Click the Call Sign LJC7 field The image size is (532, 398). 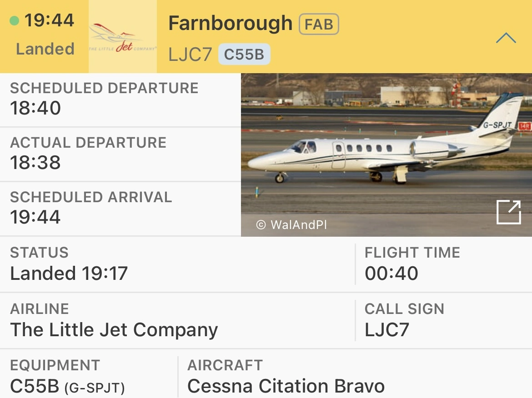click(x=443, y=321)
